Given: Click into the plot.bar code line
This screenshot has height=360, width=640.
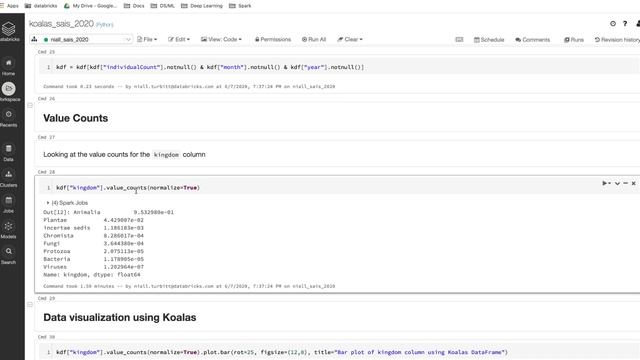Looking at the screenshot, I should tap(282, 352).
